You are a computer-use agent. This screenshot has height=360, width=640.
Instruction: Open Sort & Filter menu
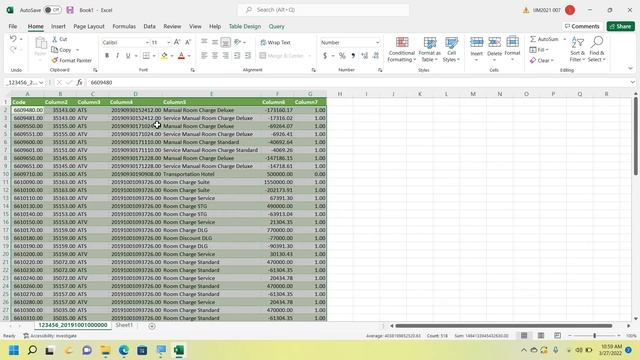click(x=578, y=49)
